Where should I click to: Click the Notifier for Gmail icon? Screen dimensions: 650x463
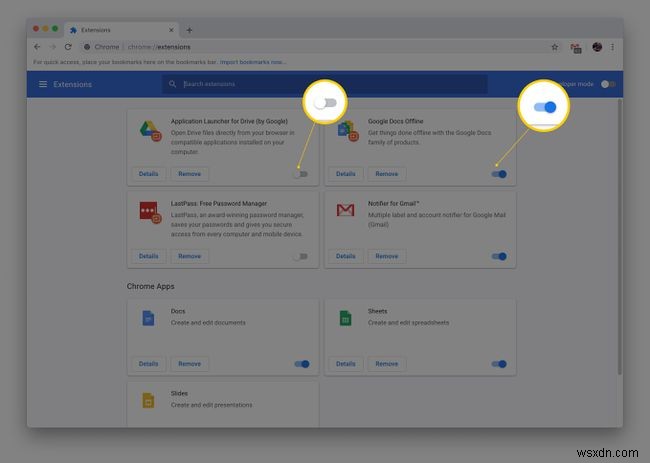(x=345, y=210)
